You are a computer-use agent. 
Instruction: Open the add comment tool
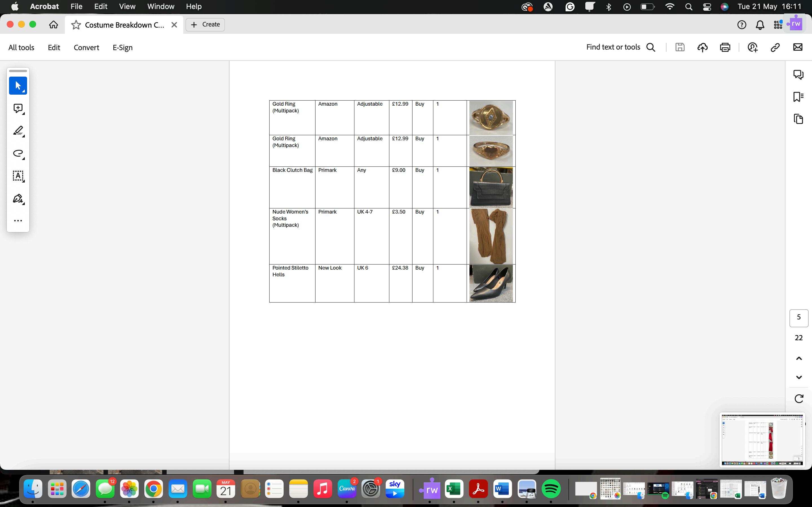pyautogui.click(x=18, y=108)
